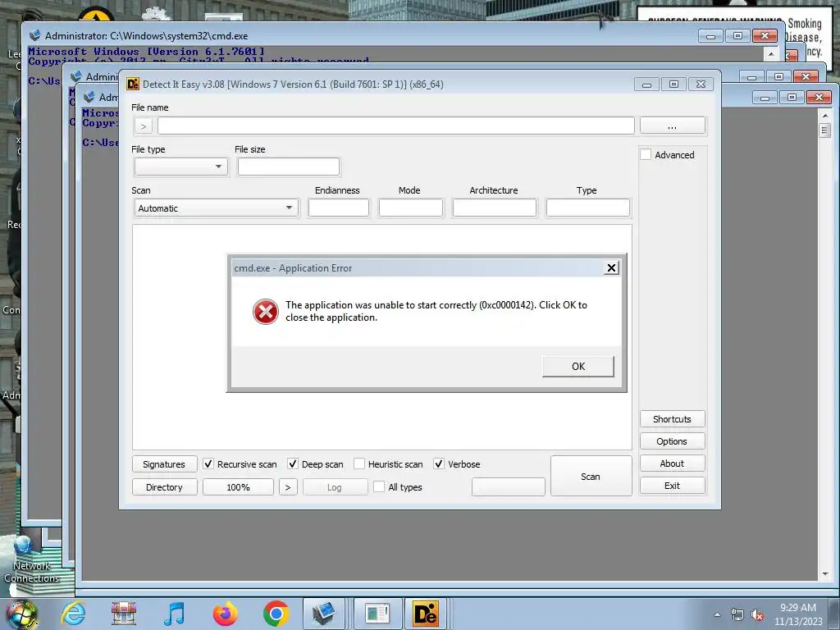Viewport: 840px width, 630px height.
Task: Open Network Connections desktop icon
Action: tap(31, 560)
